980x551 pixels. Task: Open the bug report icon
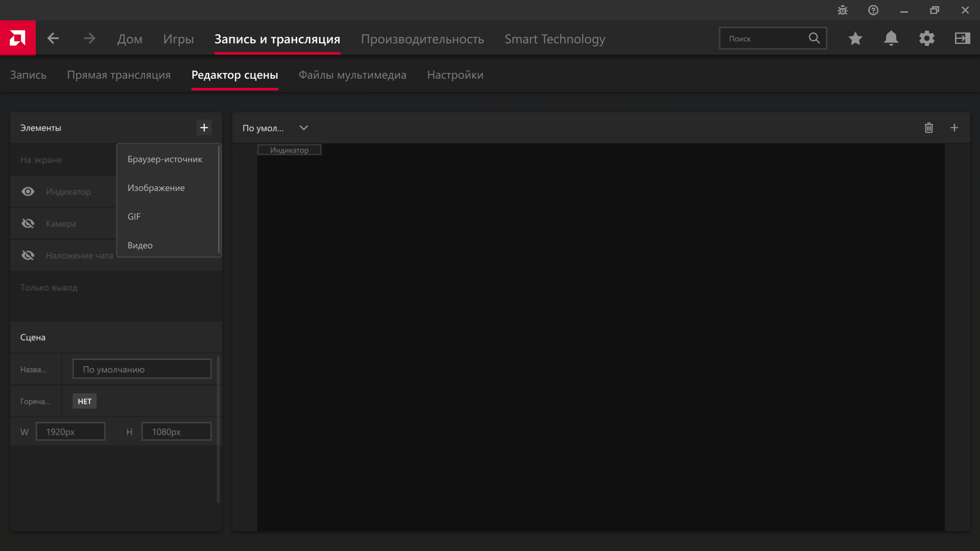843,10
